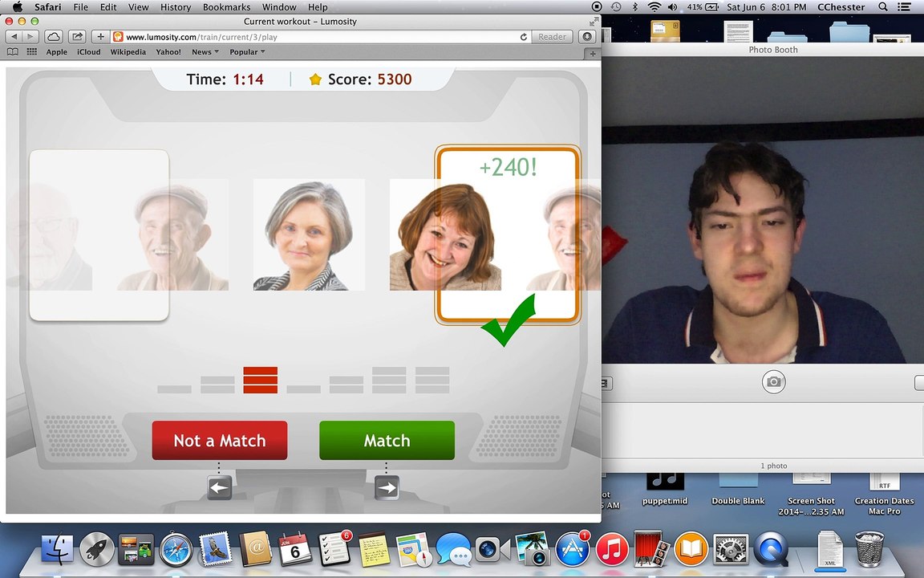Open the File menu
Image resolution: width=924 pixels, height=578 pixels.
[x=81, y=7]
